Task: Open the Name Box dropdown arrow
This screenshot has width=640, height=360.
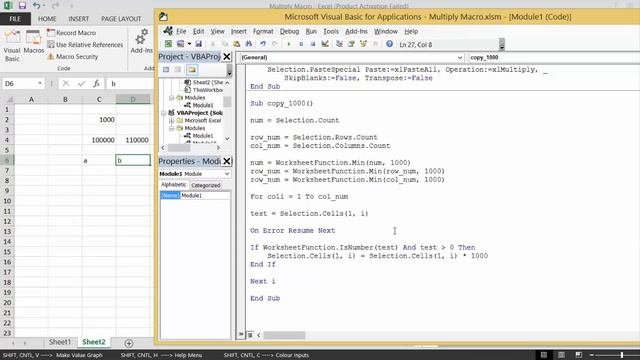Action: coord(40,83)
